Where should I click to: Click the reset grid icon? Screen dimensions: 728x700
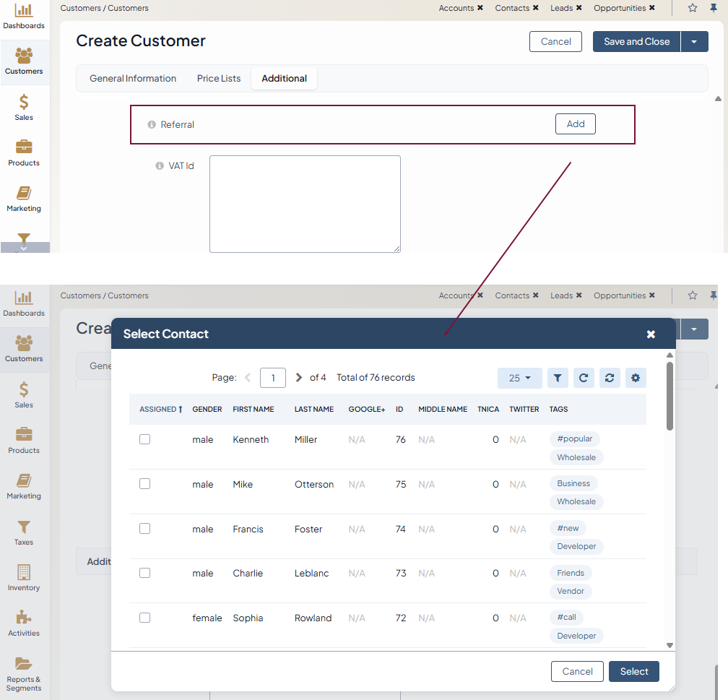click(x=610, y=378)
